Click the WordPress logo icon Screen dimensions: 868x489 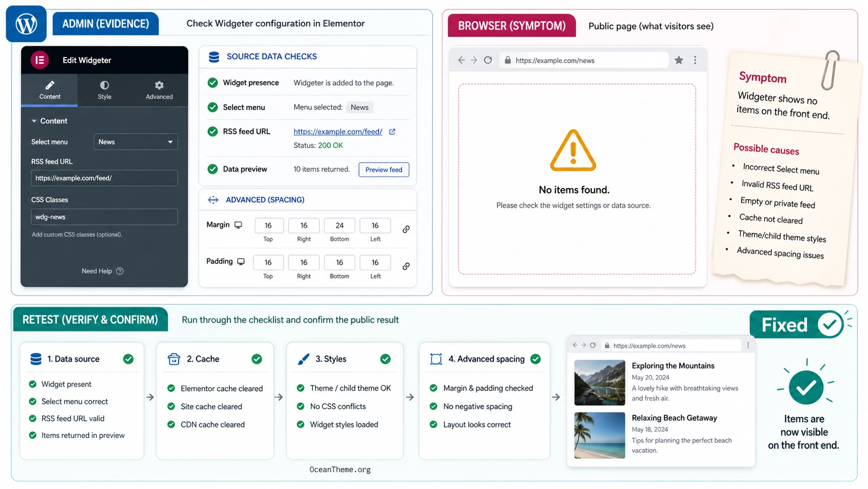(x=26, y=23)
